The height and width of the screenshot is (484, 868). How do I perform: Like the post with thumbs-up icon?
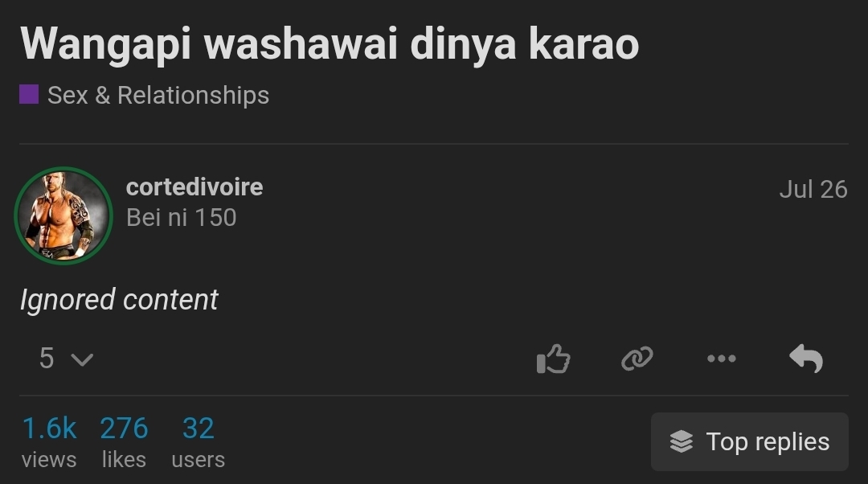pyautogui.click(x=553, y=359)
